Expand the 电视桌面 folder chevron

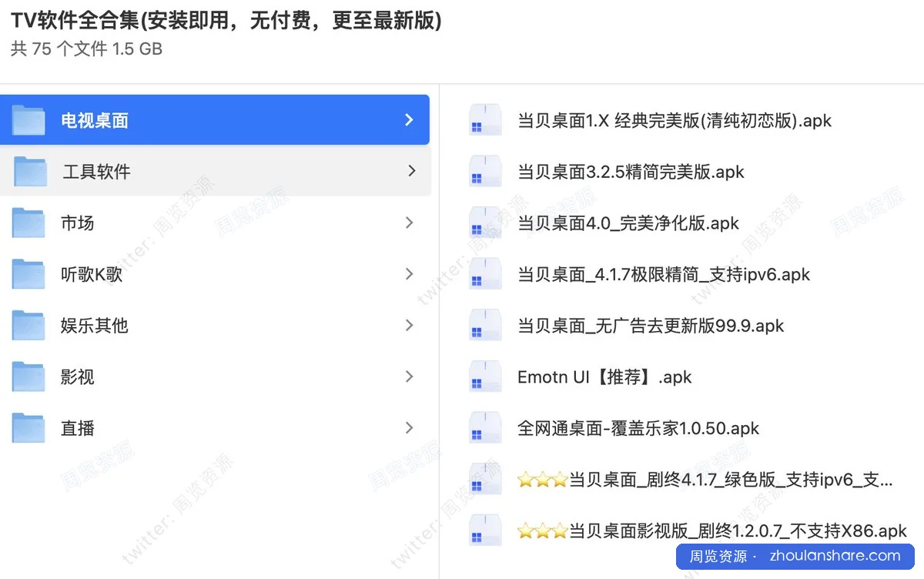[409, 120]
